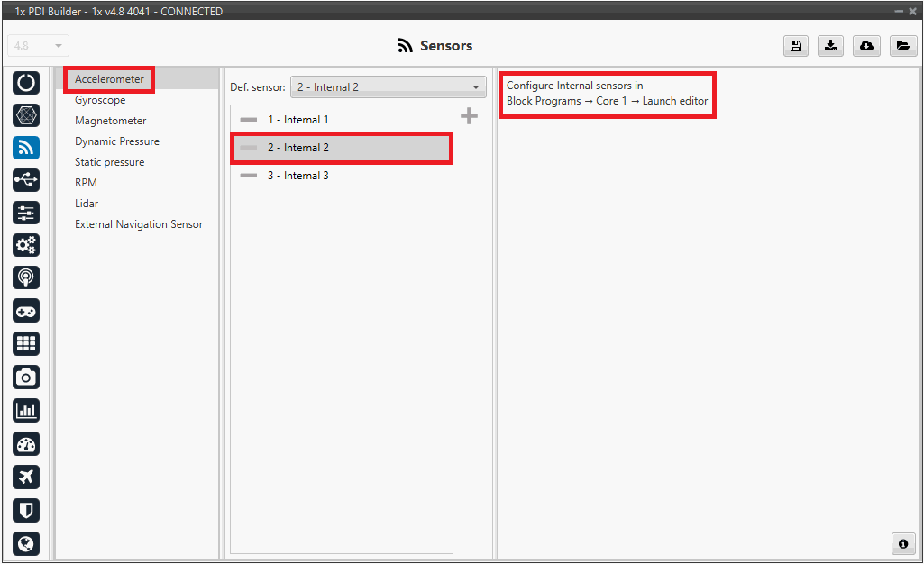Viewport: 924px width, 564px height.
Task: Minimize the PDI Builder window
Action: 899,11
